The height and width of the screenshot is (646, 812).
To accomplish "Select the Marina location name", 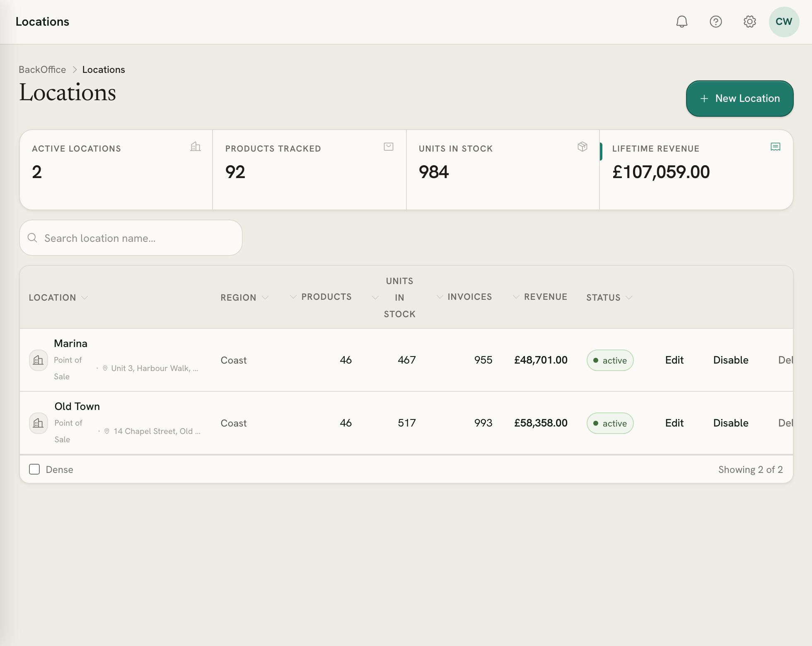I will [x=70, y=343].
